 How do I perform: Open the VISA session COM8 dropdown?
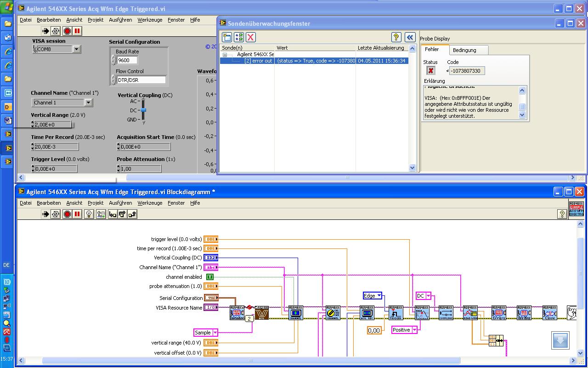76,49
